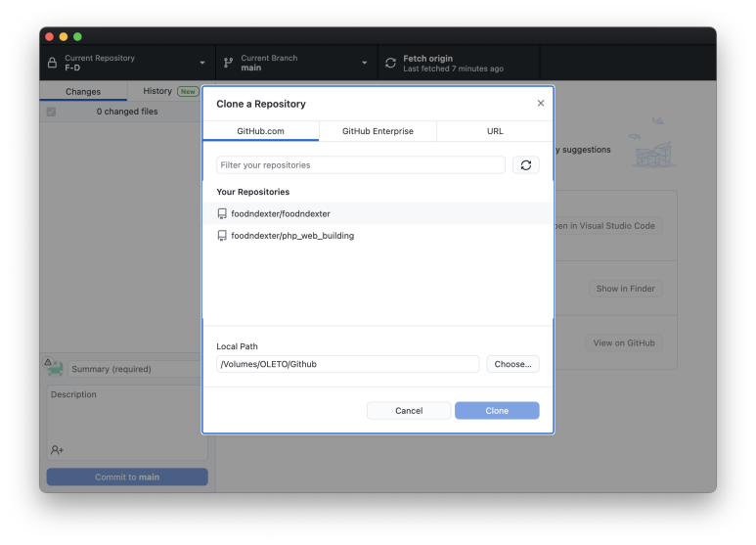Click the New badge on History
Viewport: 756px width, 545px height.
[x=188, y=91]
